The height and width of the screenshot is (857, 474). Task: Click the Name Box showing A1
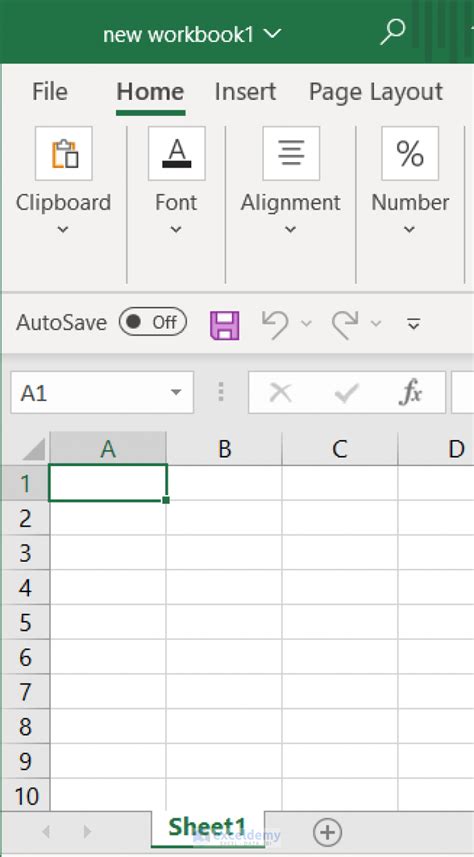click(x=102, y=392)
